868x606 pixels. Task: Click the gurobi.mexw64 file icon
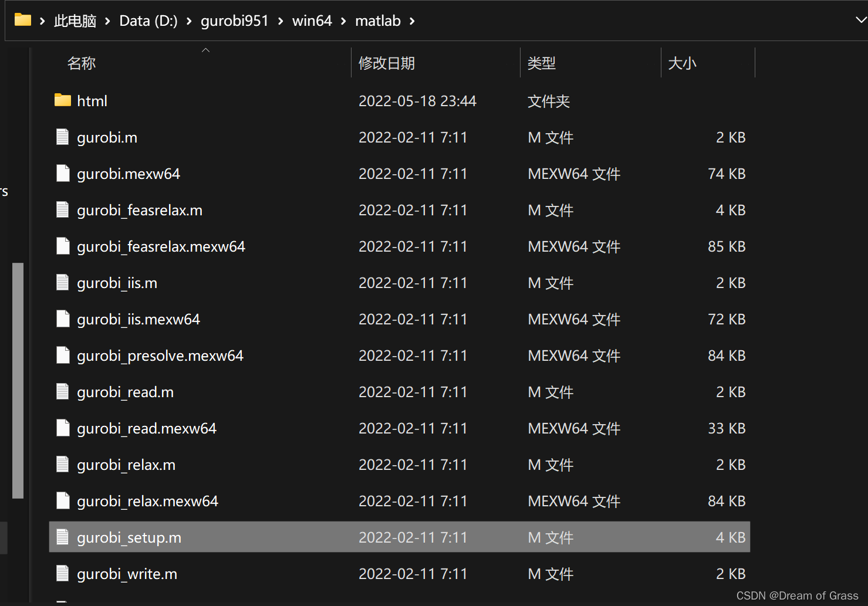click(63, 173)
